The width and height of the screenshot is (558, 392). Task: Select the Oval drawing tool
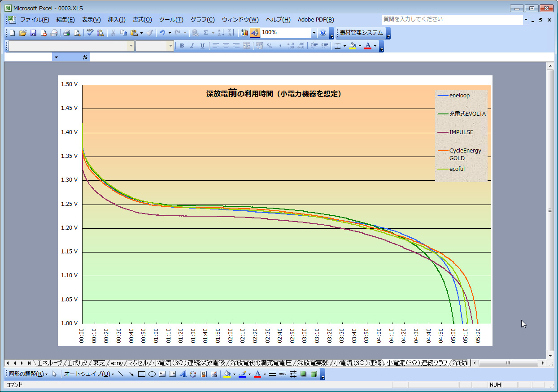point(152,374)
